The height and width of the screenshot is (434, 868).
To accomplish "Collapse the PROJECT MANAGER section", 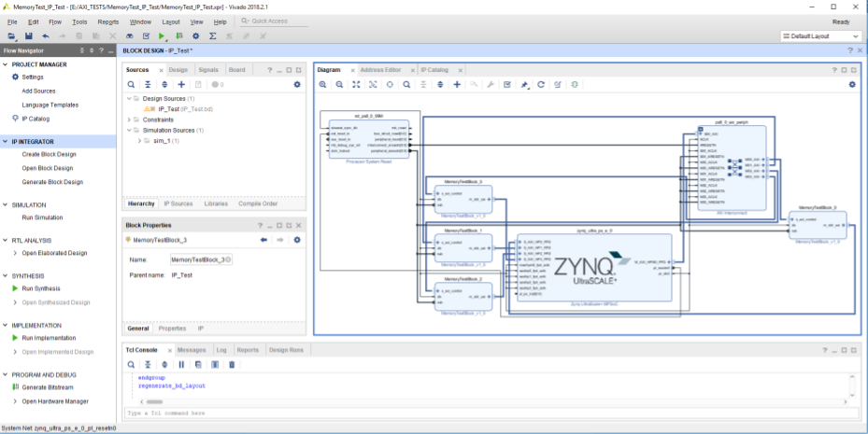I will 6,64.
